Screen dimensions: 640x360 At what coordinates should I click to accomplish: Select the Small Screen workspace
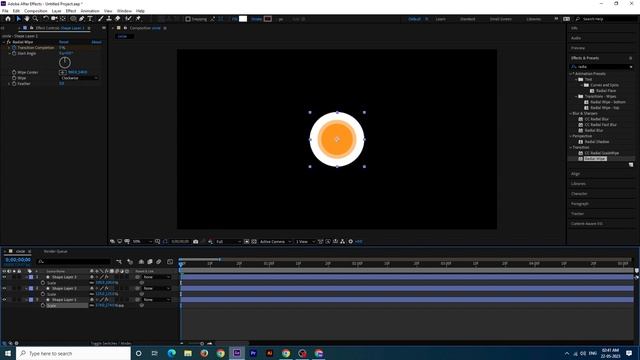(500, 19)
